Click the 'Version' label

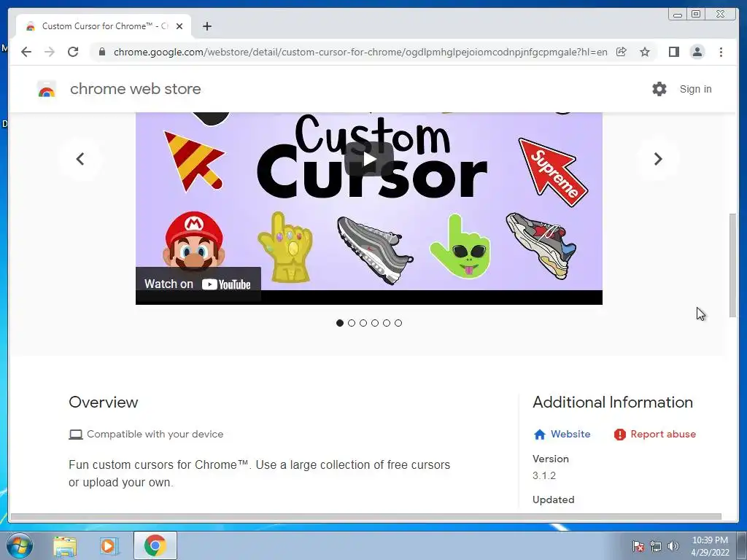tap(551, 459)
